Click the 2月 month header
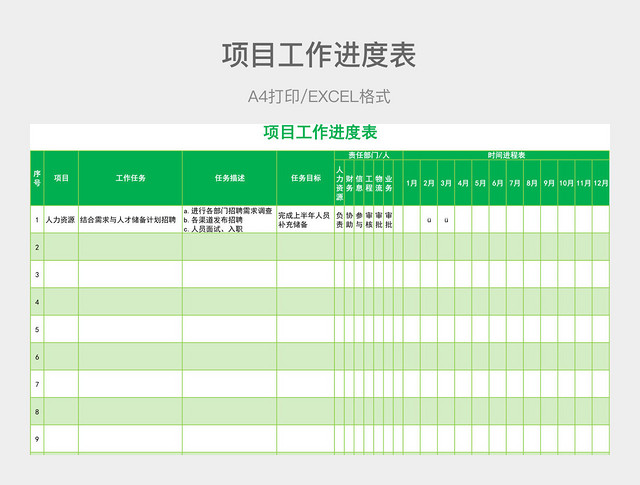640x485 pixels. click(429, 183)
